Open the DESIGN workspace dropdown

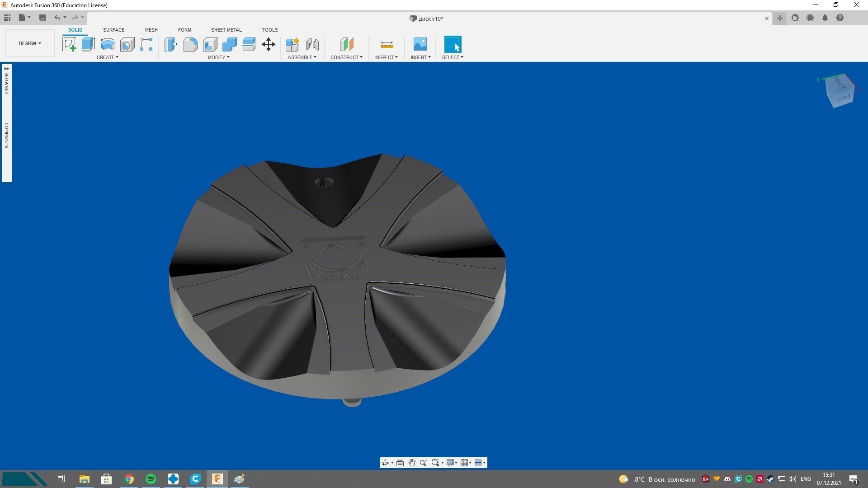click(x=30, y=43)
